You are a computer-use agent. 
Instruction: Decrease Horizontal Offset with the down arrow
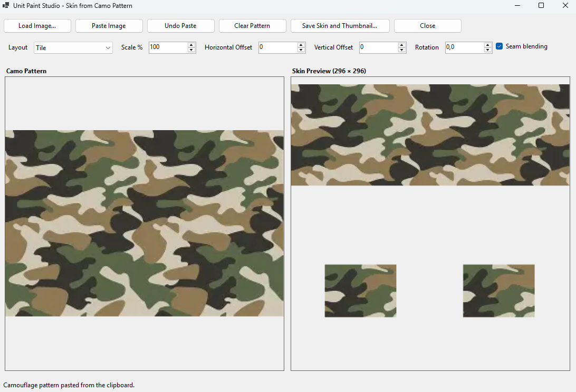(301, 50)
